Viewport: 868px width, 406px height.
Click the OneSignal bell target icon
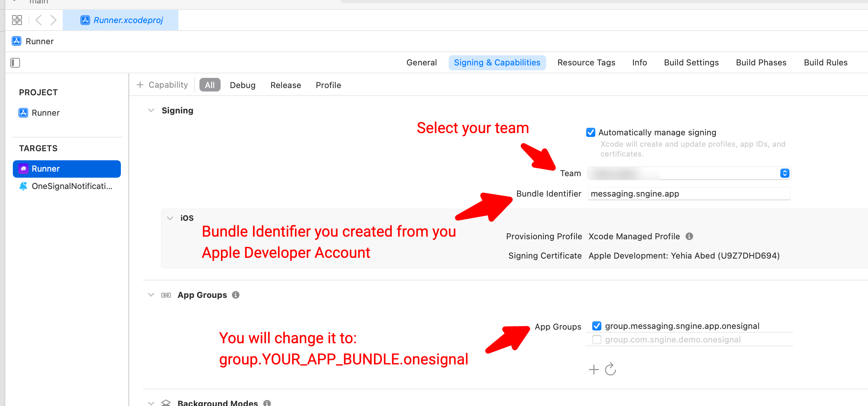(x=23, y=186)
